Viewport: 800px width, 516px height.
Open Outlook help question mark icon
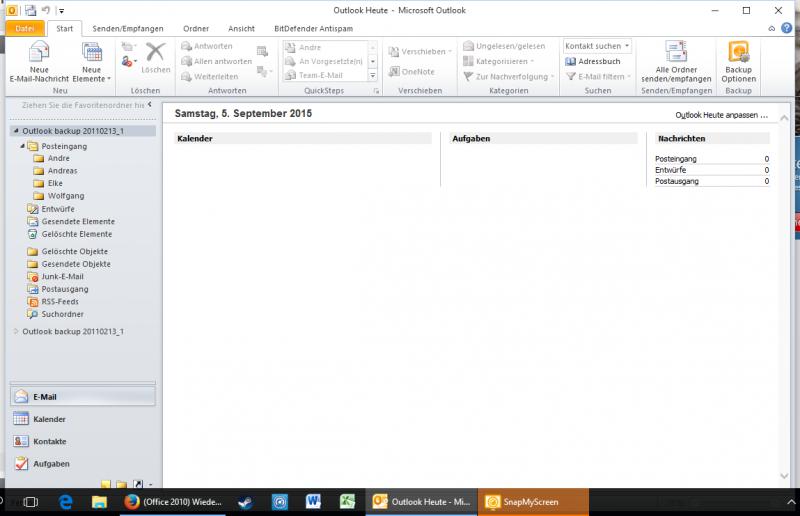tap(787, 28)
